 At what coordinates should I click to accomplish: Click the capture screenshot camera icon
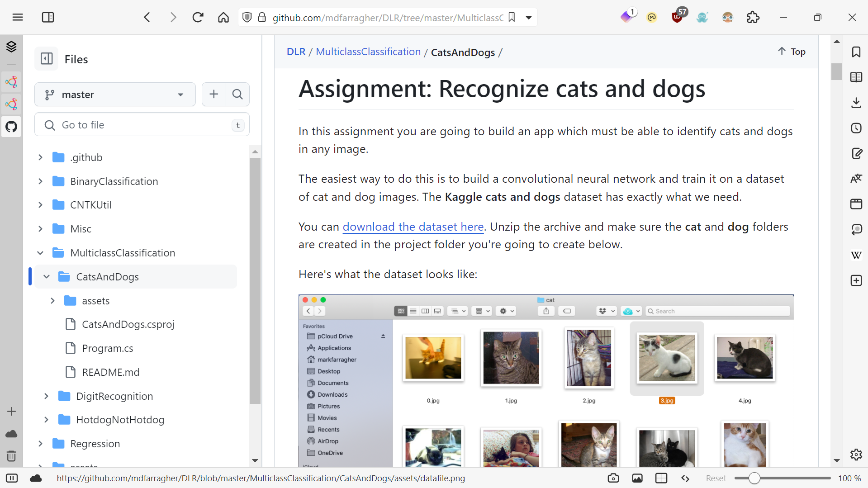[x=613, y=478]
